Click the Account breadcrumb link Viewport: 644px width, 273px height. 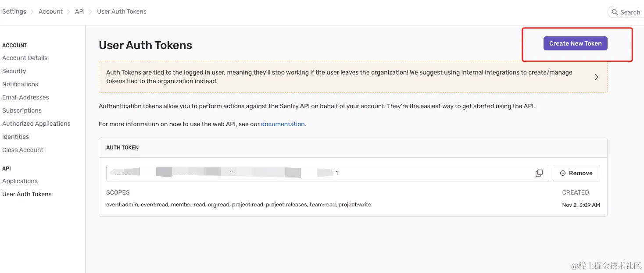point(50,11)
